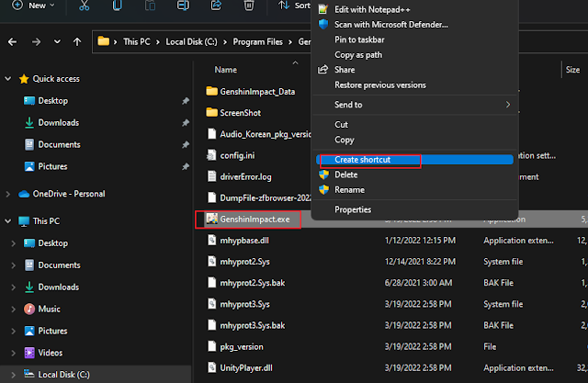Expand Downloads under This PC

tap(14, 287)
